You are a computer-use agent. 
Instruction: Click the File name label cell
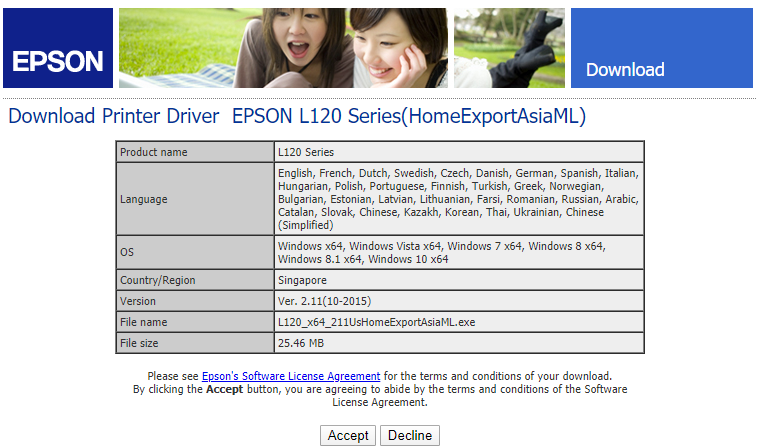(195, 322)
